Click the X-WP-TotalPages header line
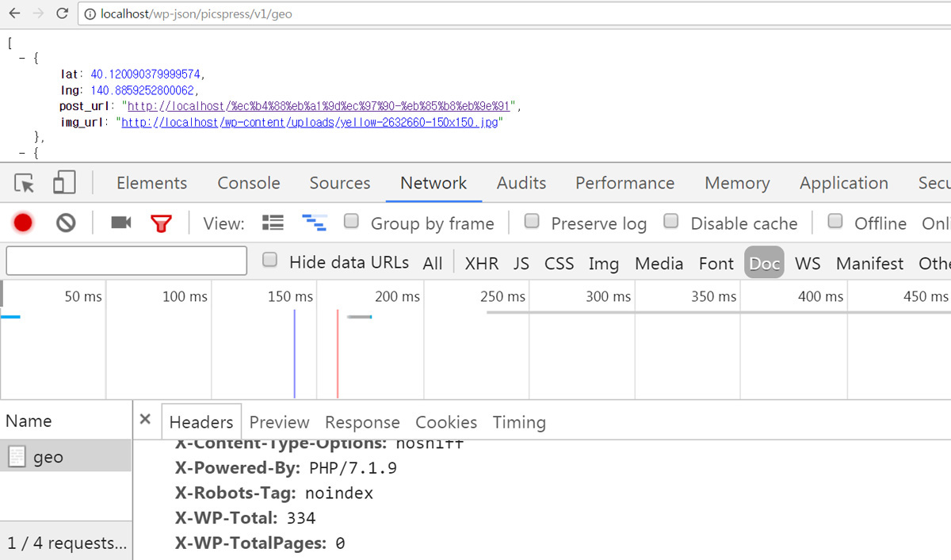The image size is (951, 560). [x=260, y=543]
